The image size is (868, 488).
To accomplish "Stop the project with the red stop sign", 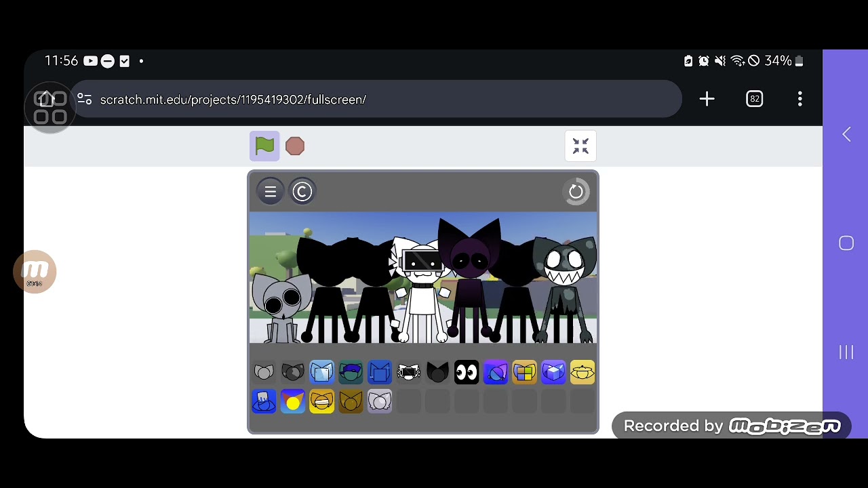I will point(295,146).
